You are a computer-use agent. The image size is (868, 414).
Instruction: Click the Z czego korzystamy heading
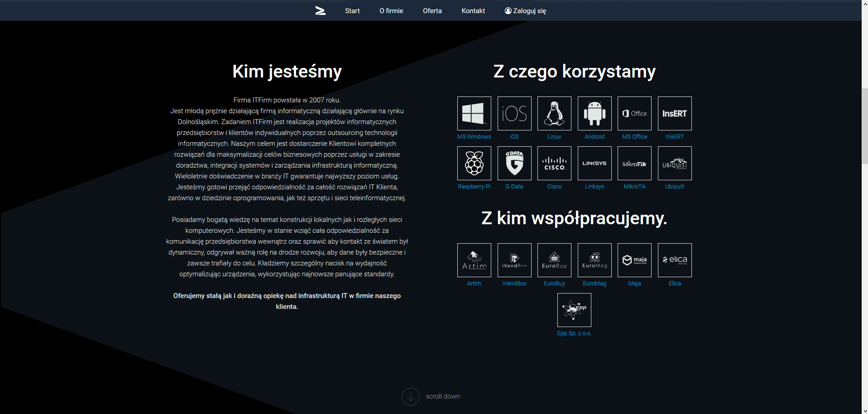coord(574,72)
